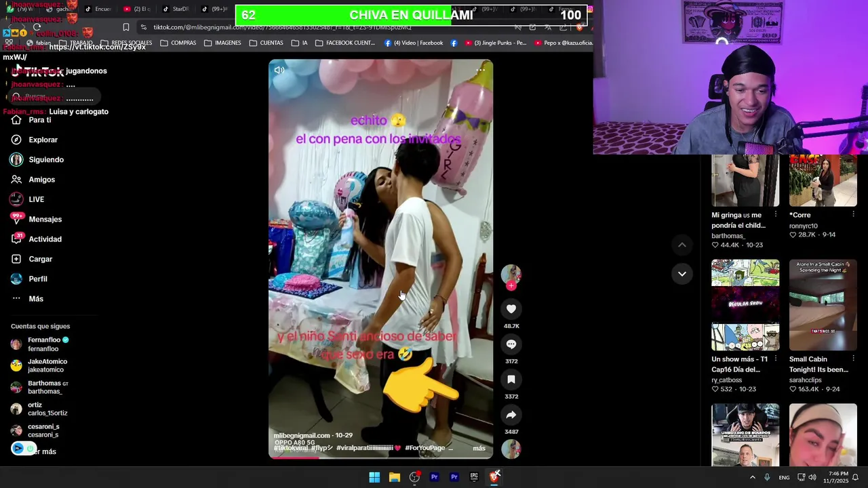The width and height of the screenshot is (868, 488).
Task: Open the spinning sound disc under share
Action: tap(511, 449)
